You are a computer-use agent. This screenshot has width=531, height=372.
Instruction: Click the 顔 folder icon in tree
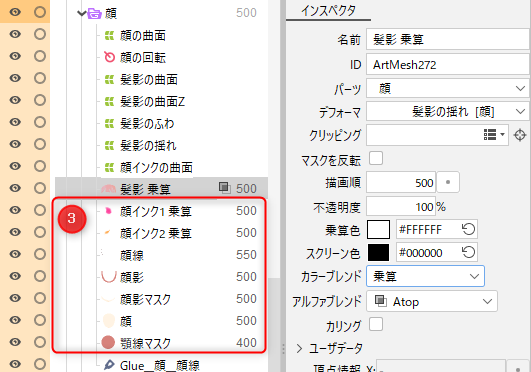click(94, 13)
